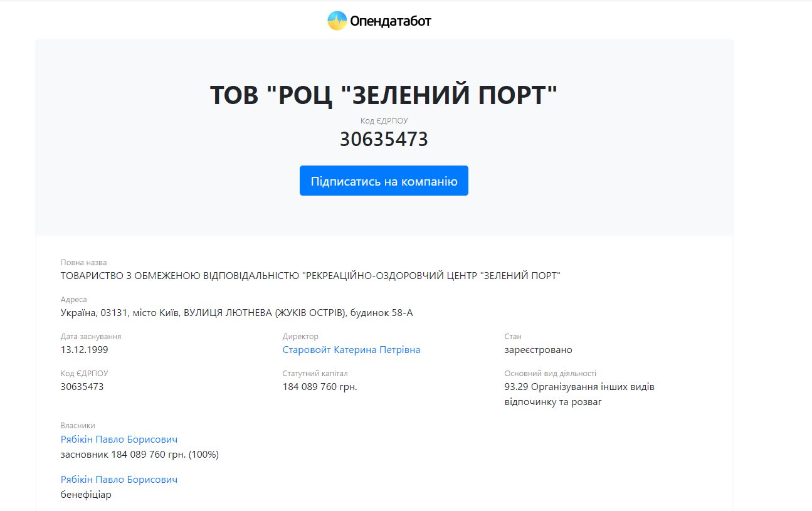Click the ТОВ "РОЦ "ЗЕЛЕНИЙ ПОРТ" heading

(x=383, y=95)
